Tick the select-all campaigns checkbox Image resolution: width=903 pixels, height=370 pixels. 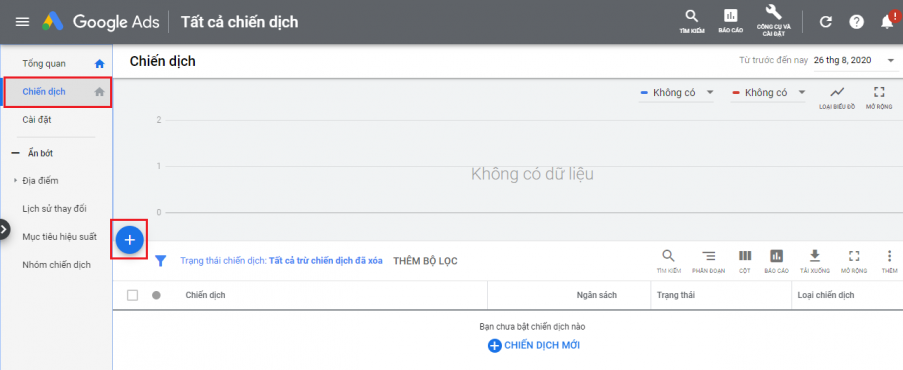[132, 295]
